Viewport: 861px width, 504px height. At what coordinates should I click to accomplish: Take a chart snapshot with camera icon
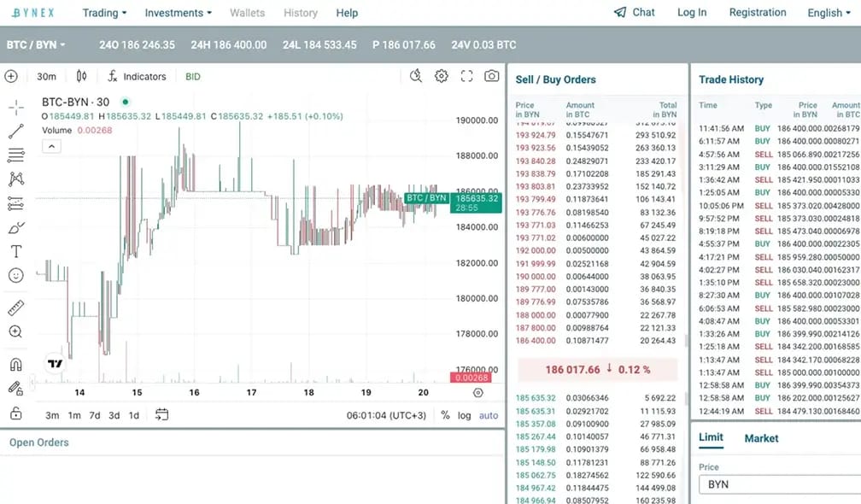pyautogui.click(x=491, y=76)
